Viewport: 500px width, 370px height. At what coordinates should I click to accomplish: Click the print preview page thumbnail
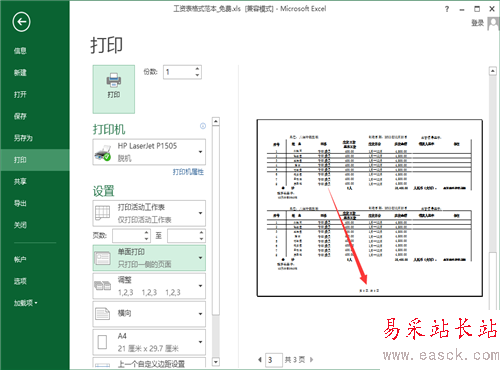pyautogui.click(x=370, y=208)
